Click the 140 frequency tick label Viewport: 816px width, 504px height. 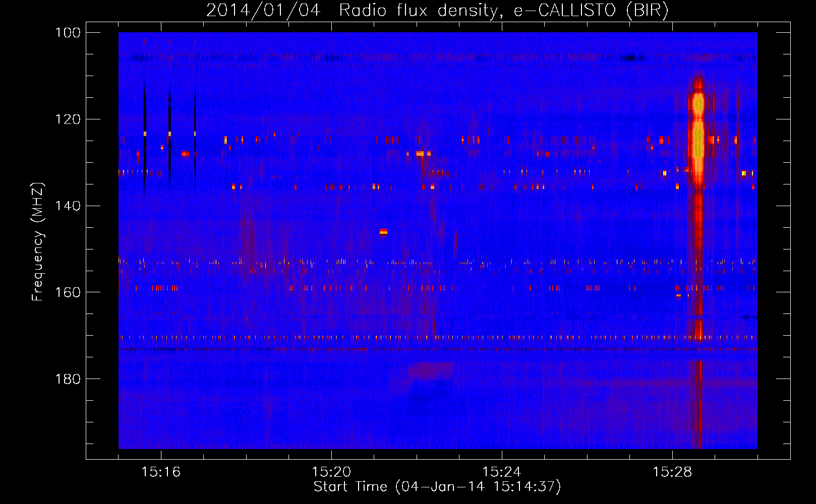[68, 206]
